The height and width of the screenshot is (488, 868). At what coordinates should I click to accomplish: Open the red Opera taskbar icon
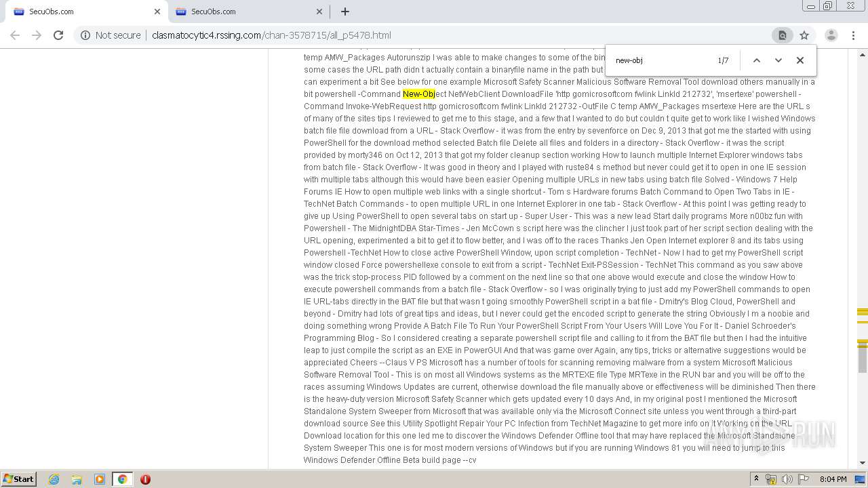(145, 479)
